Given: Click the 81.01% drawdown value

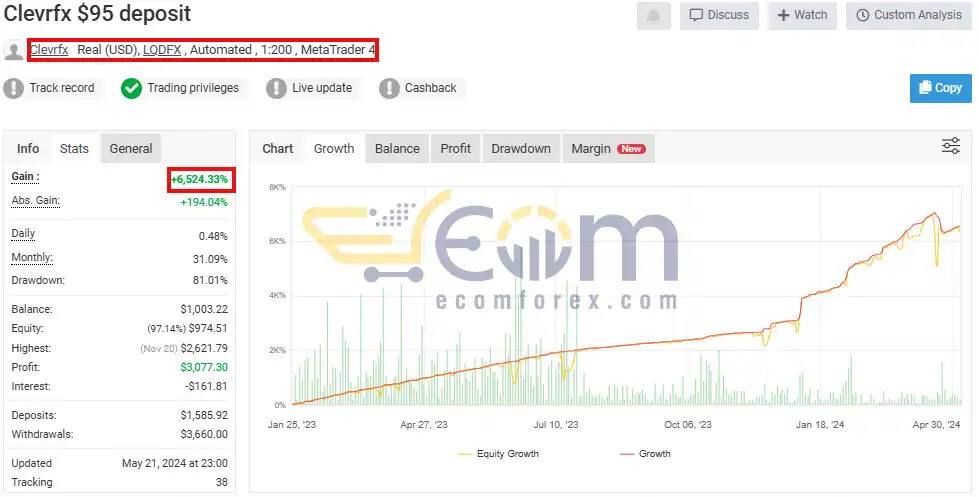Looking at the screenshot, I should (x=210, y=280).
